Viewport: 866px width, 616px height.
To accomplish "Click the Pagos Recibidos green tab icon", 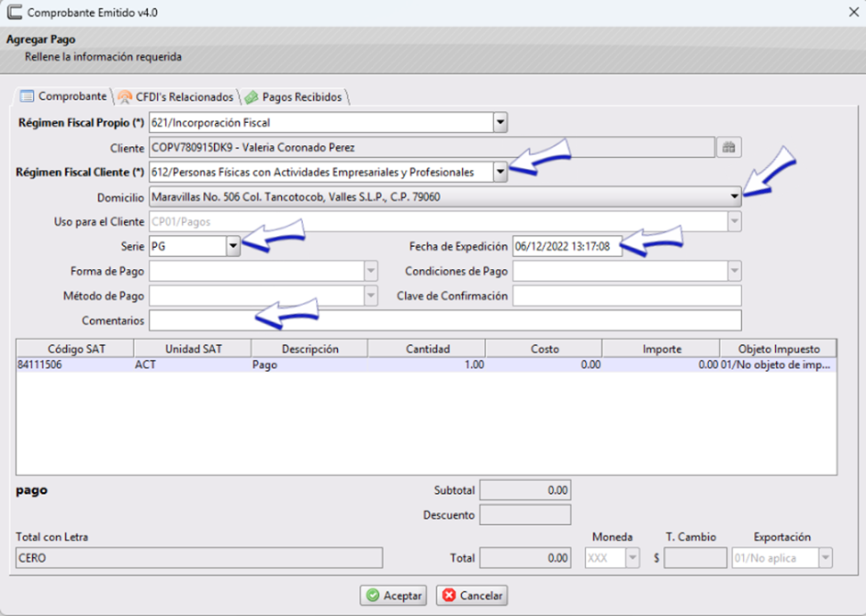I will click(x=252, y=97).
